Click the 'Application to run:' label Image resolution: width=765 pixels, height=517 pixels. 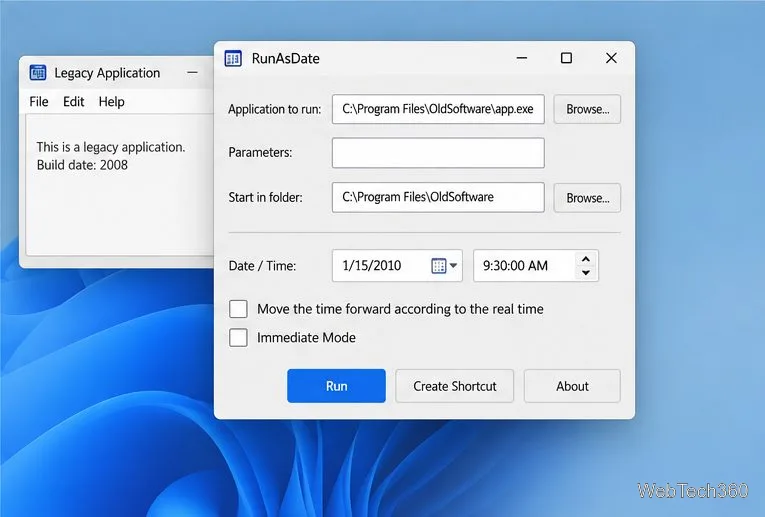coord(275,109)
